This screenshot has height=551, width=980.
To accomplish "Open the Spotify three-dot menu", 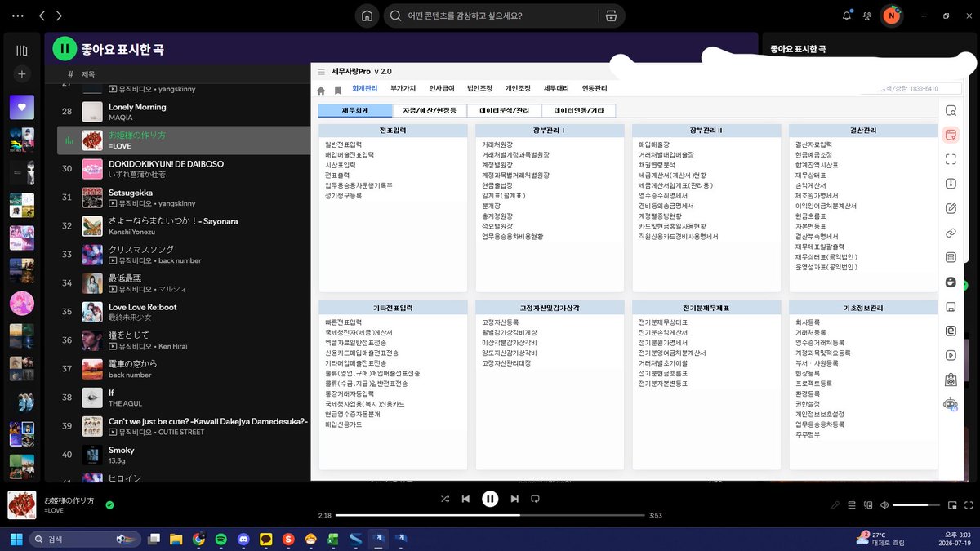I will (x=18, y=16).
